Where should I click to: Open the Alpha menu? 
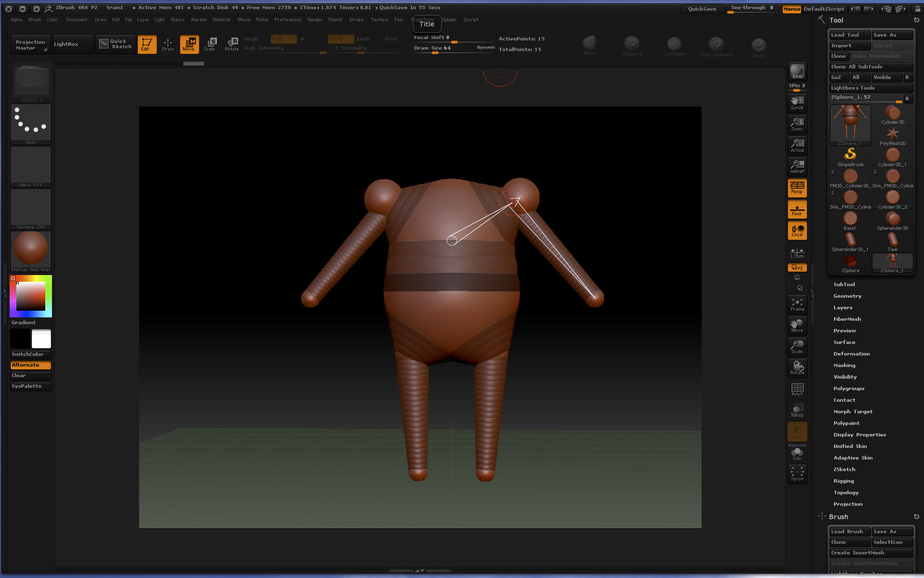coord(16,20)
